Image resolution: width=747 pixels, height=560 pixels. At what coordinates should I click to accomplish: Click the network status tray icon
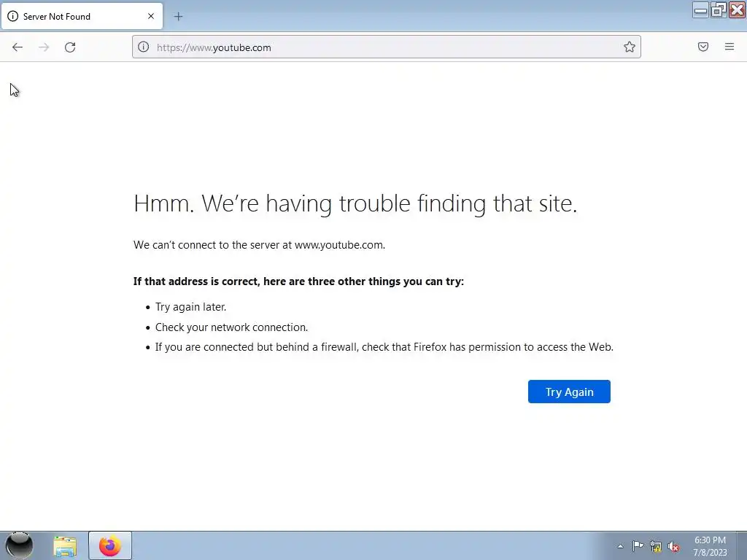click(656, 547)
